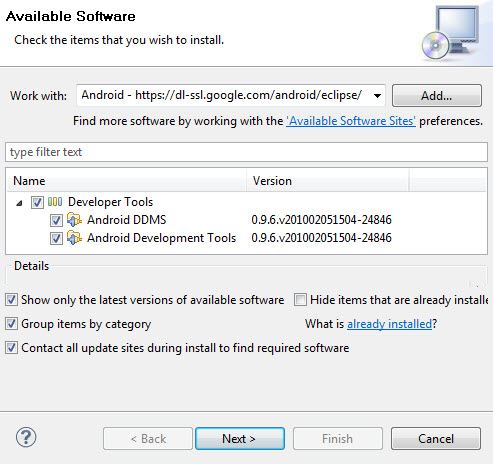This screenshot has width=493, height=464.
Task: Collapse the Developer Tools tree node
Action: pos(20,203)
